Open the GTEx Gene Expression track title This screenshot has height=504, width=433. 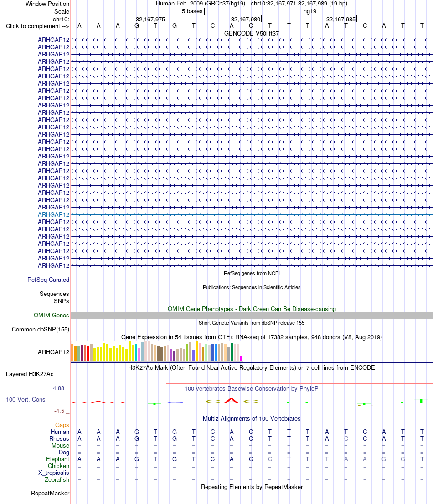[252, 337]
